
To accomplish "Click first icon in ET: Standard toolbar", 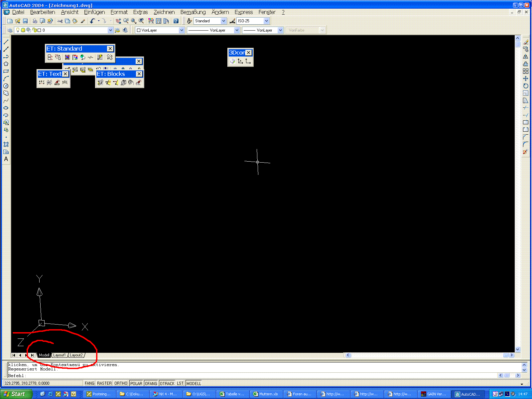I will pyautogui.click(x=50, y=57).
